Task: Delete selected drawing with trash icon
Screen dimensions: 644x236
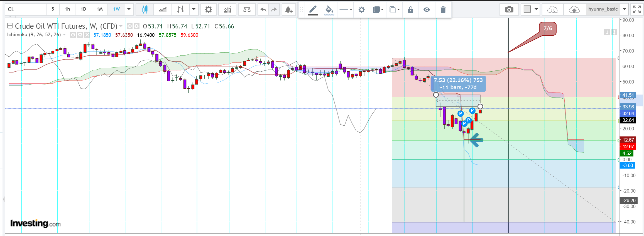Action: tap(443, 10)
